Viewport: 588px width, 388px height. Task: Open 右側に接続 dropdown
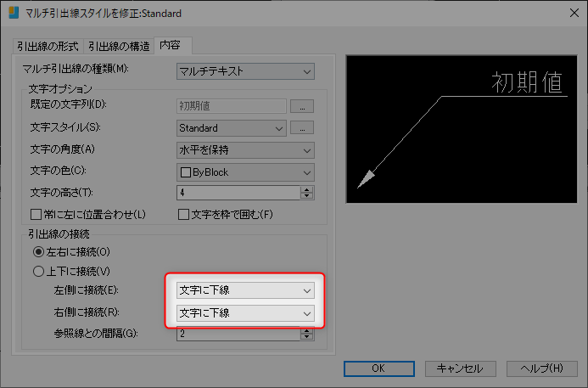(245, 313)
